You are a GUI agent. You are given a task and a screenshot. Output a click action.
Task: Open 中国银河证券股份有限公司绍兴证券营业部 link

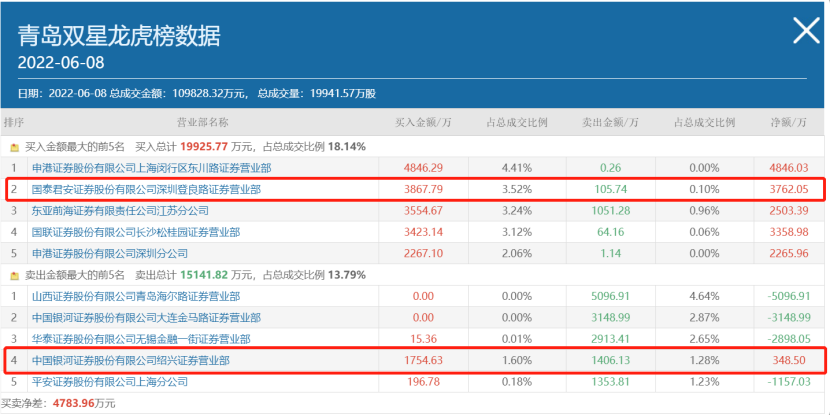(x=131, y=361)
